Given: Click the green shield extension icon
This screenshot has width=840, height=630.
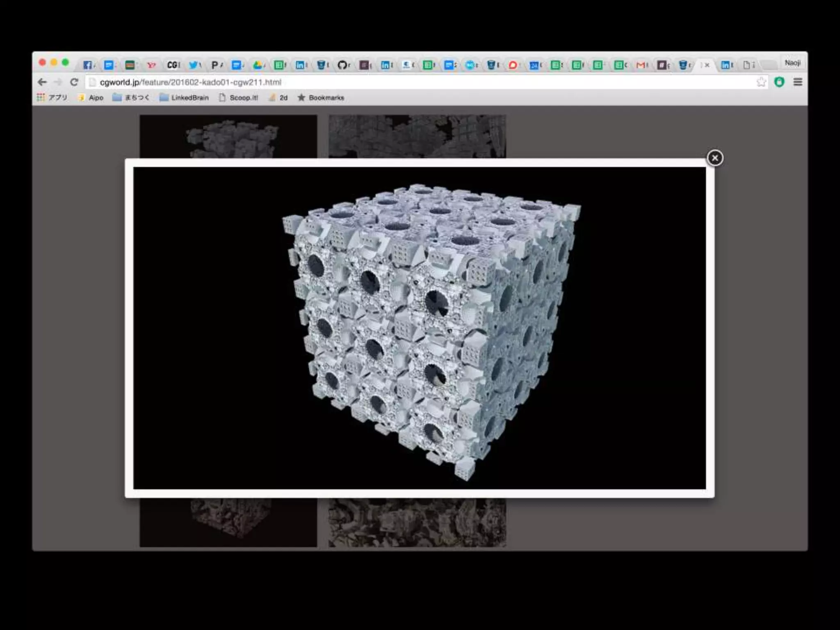Looking at the screenshot, I should pyautogui.click(x=779, y=82).
